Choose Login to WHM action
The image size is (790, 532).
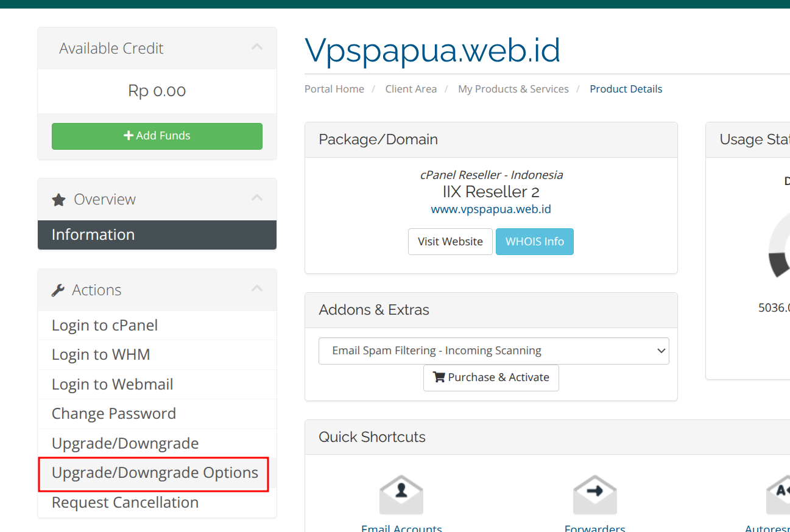[x=101, y=355]
